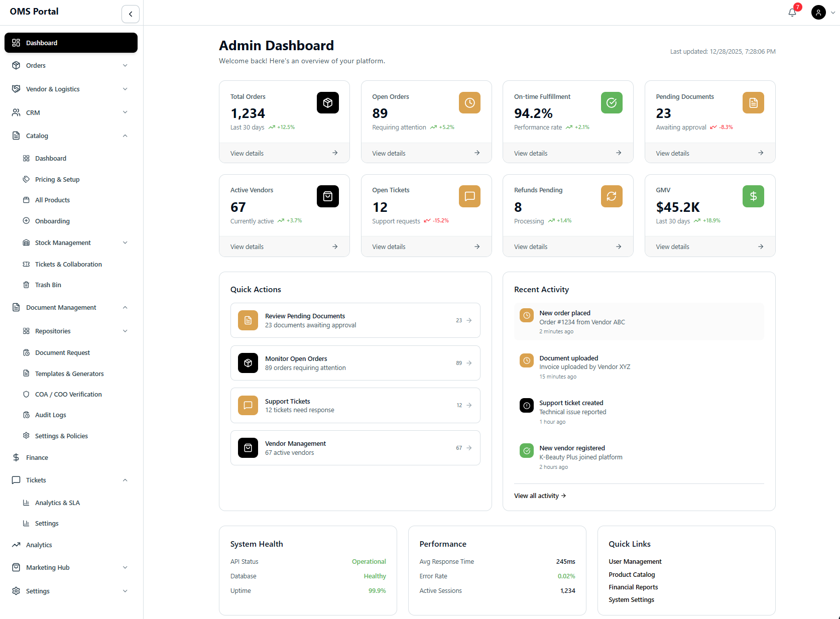Click the On-time Fulfillment checkmark icon
This screenshot has width=840, height=619.
pyautogui.click(x=612, y=103)
